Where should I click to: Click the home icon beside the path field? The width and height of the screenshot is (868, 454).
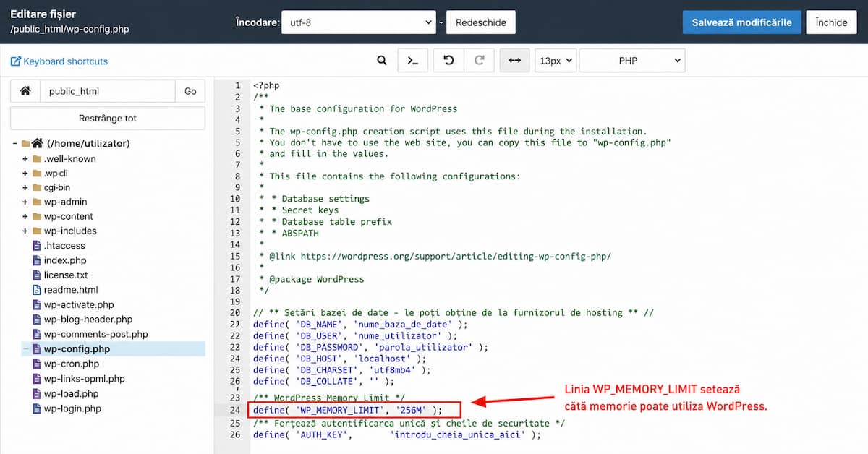coord(25,91)
